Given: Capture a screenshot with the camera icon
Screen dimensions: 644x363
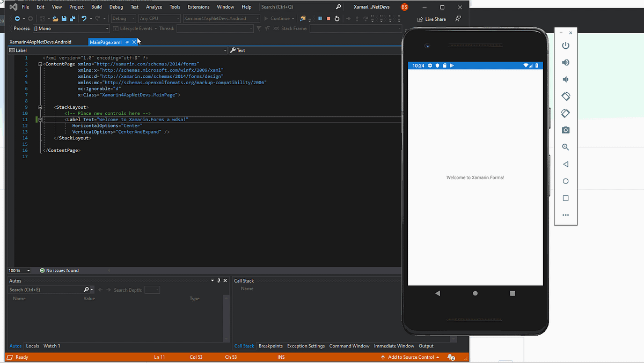Looking at the screenshot, I should coord(566,130).
